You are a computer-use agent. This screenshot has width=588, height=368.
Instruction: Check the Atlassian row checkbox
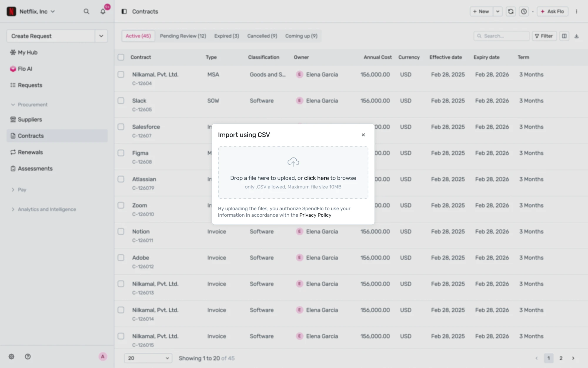pyautogui.click(x=121, y=179)
